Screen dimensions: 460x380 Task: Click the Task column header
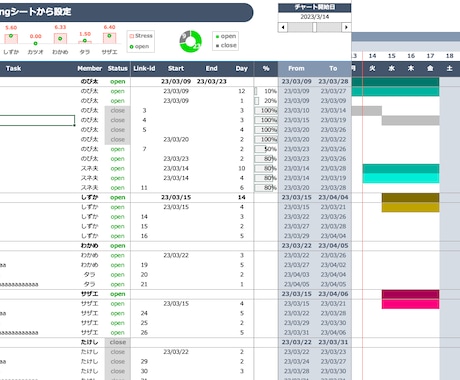coord(13,68)
